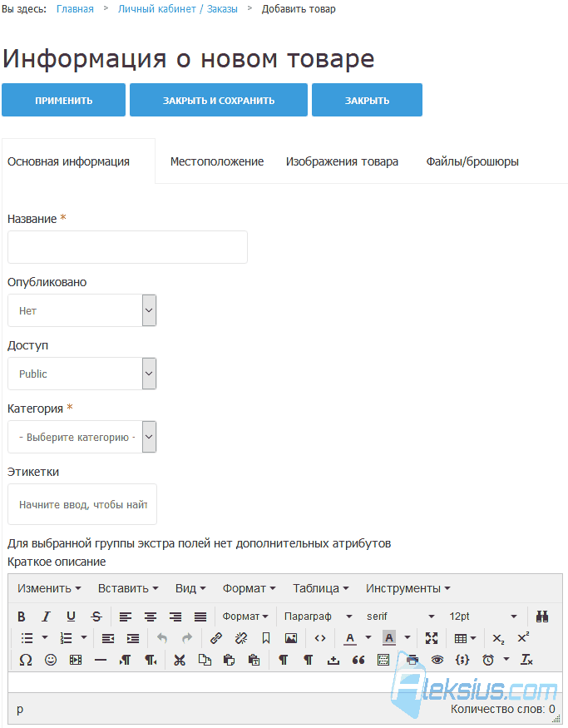Apply strikethrough text formatting
The height and width of the screenshot is (728, 568).
[x=96, y=617]
